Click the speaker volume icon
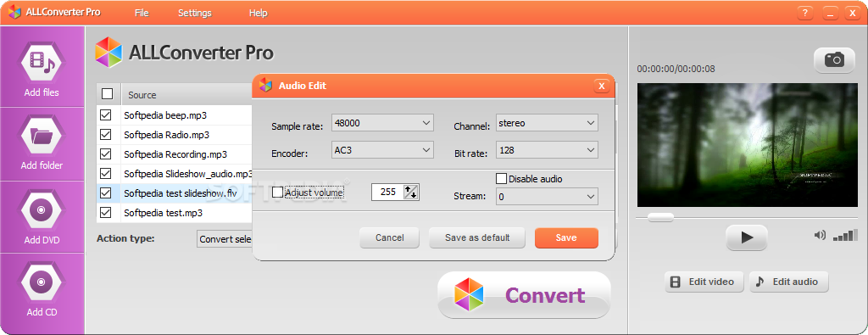The width and height of the screenshot is (868, 335). [820, 235]
